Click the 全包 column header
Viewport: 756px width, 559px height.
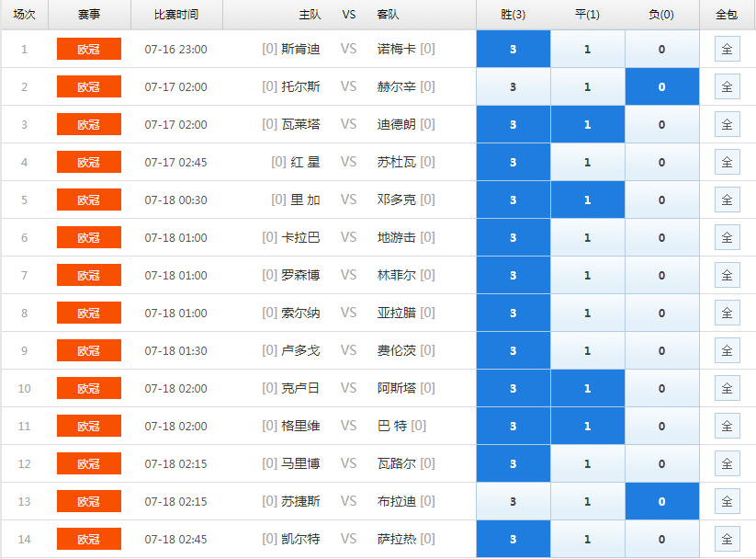(727, 15)
